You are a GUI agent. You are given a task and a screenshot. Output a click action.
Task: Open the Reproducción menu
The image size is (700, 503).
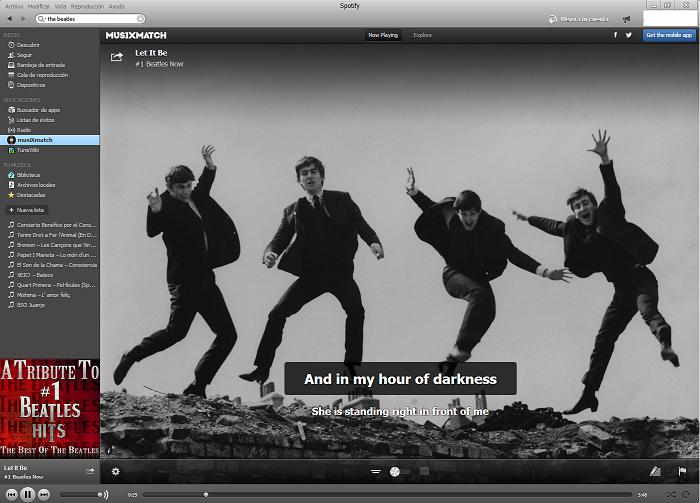click(x=87, y=6)
